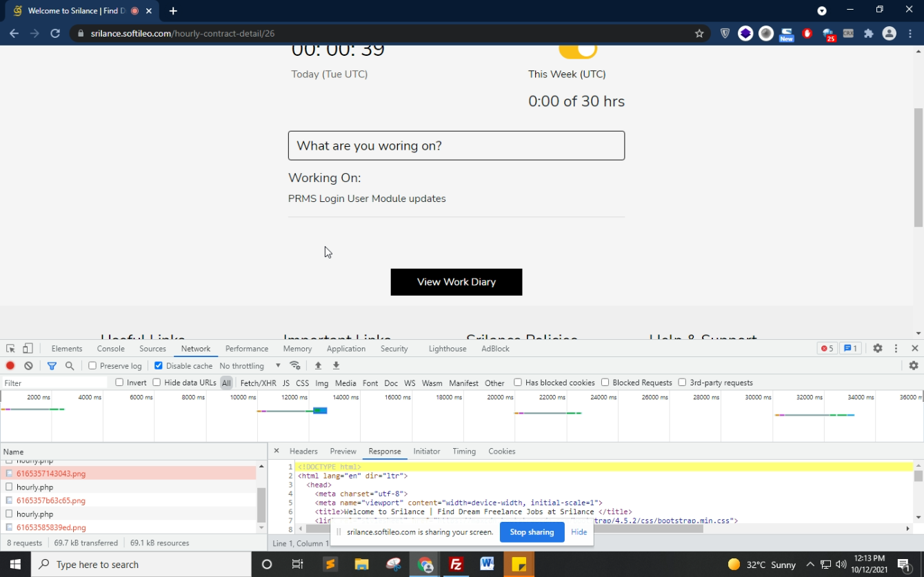The width and height of the screenshot is (924, 577).
Task: Open the No throttling dropdown
Action: tap(250, 366)
